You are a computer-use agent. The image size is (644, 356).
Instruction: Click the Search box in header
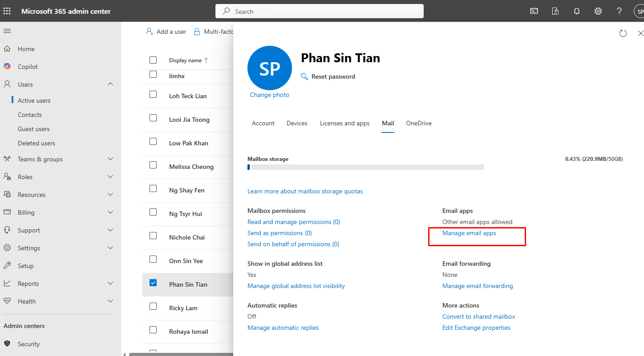320,12
